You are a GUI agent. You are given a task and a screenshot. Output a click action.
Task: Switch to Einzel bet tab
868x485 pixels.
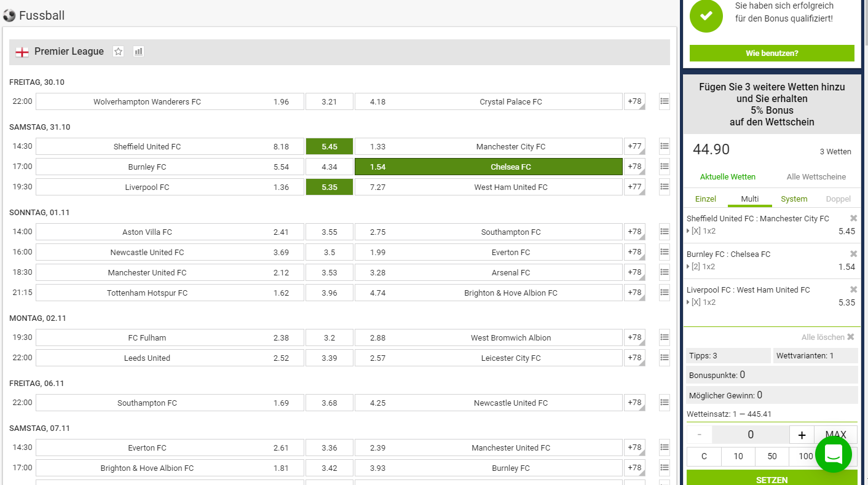706,199
